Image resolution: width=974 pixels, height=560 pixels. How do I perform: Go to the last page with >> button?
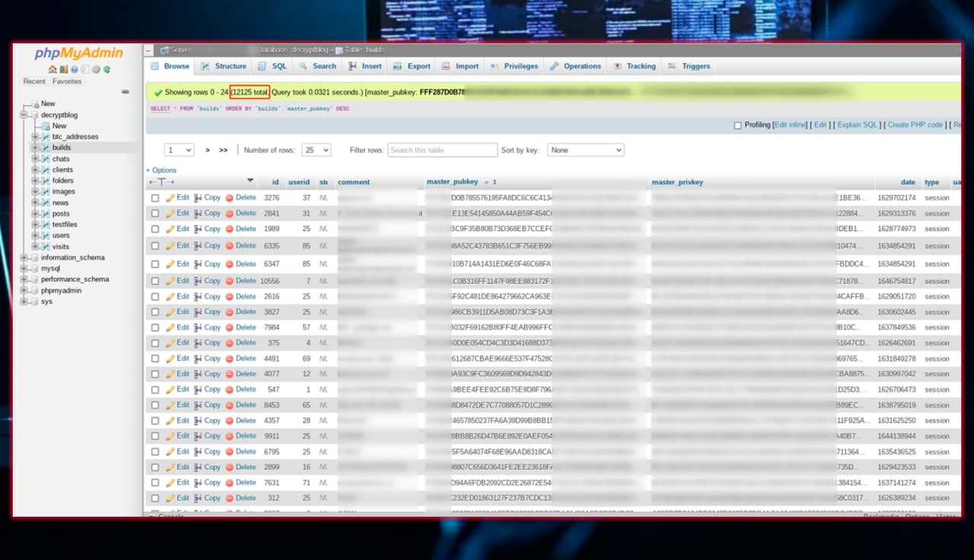(x=223, y=151)
